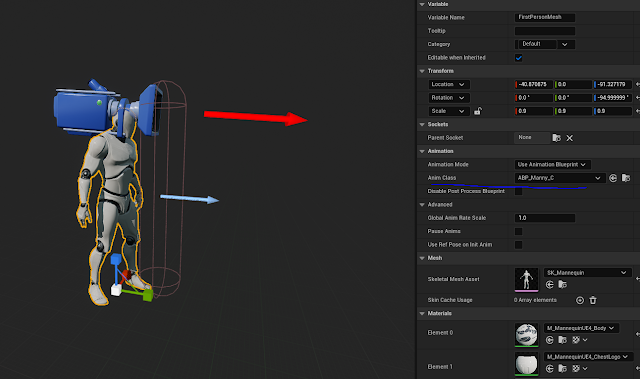The height and width of the screenshot is (379, 640).
Task: Collapse the Materials section
Action: coord(422,314)
